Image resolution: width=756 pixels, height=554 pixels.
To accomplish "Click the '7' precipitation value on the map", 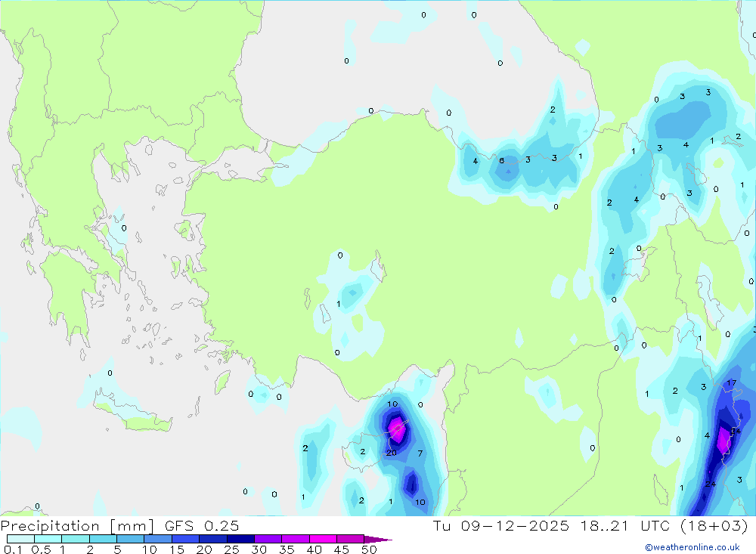I will 420,453.
